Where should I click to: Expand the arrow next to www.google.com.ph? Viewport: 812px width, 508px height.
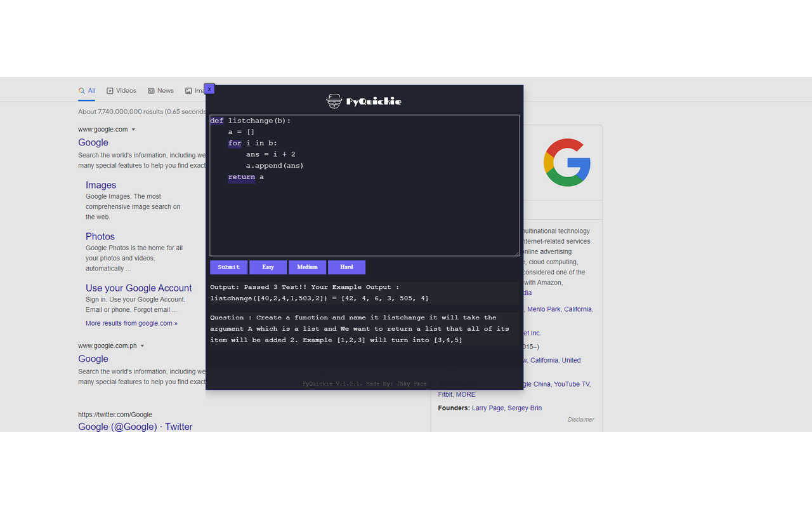[143, 345]
